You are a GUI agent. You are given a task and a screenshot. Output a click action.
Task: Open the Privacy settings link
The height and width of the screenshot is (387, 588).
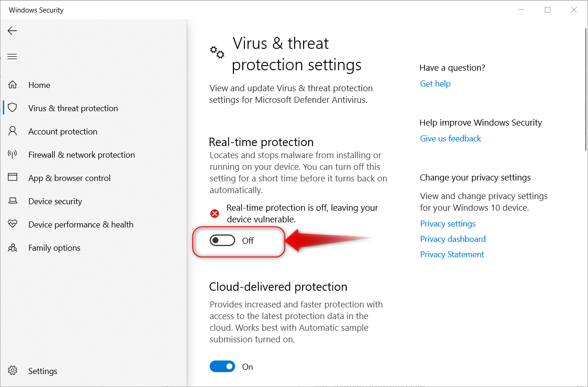click(448, 224)
